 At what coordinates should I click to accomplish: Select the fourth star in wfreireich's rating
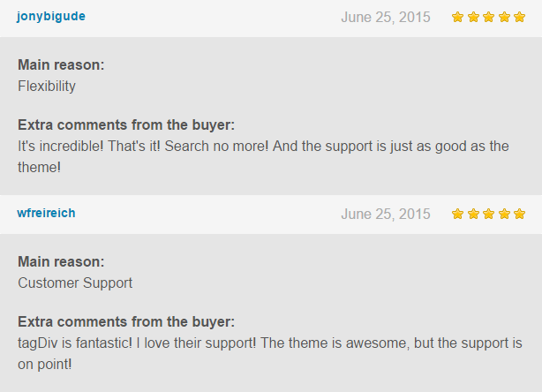504,214
